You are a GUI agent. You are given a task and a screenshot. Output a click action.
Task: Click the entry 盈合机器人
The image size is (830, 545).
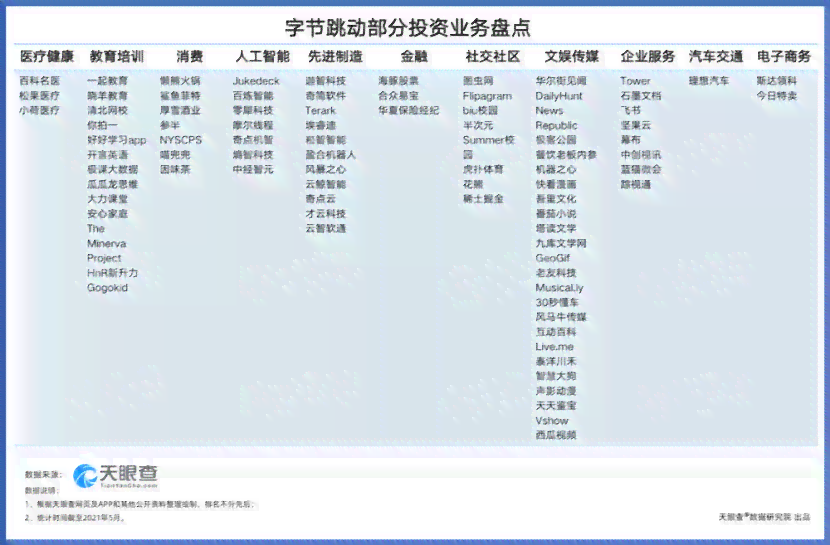(331, 155)
